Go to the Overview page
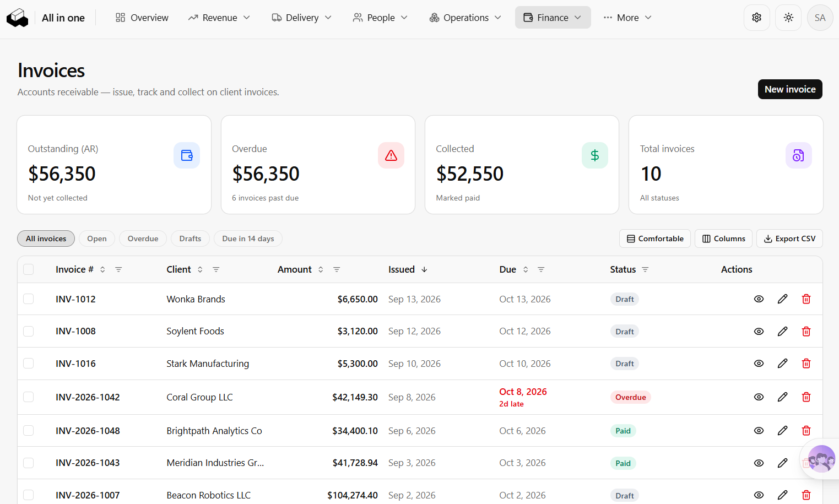Image resolution: width=839 pixels, height=504 pixels. (x=142, y=18)
